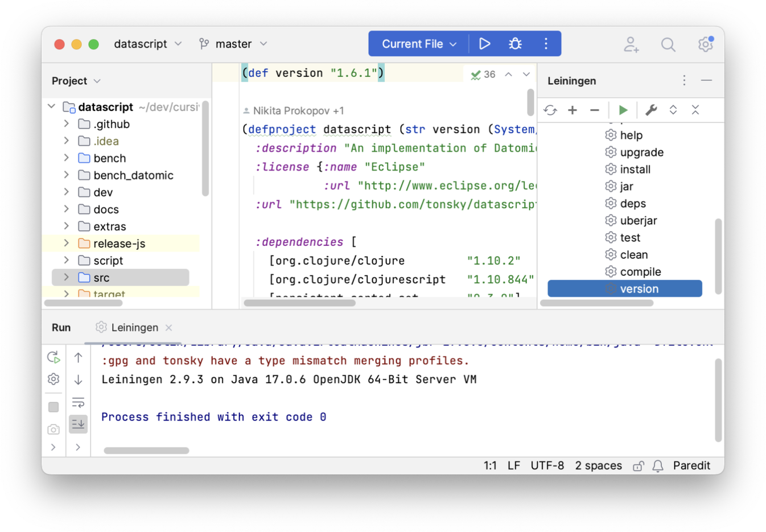Screen dimensions: 766x532
Task: Open more run actions menu
Action: pos(546,44)
